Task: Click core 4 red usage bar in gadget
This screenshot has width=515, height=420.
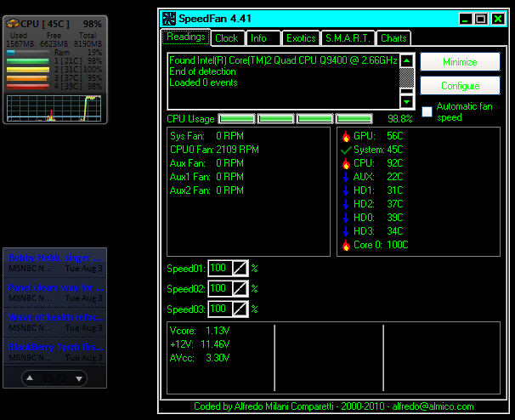Action: 28,87
